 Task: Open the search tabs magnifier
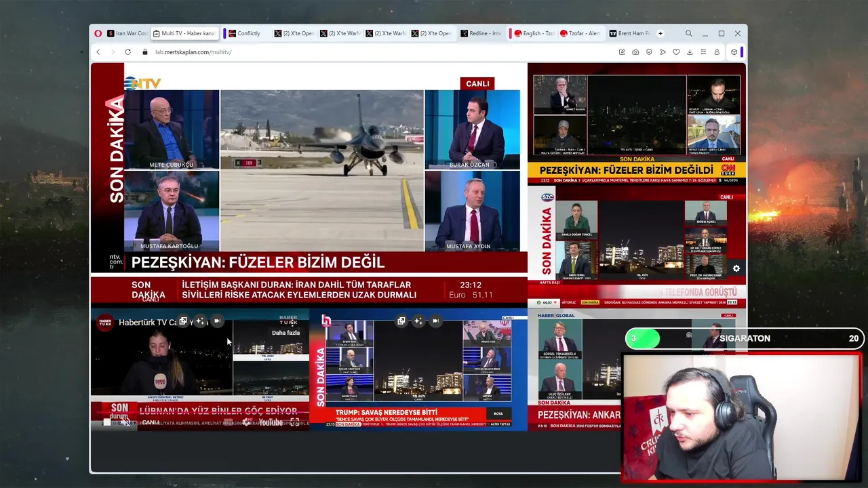point(688,33)
